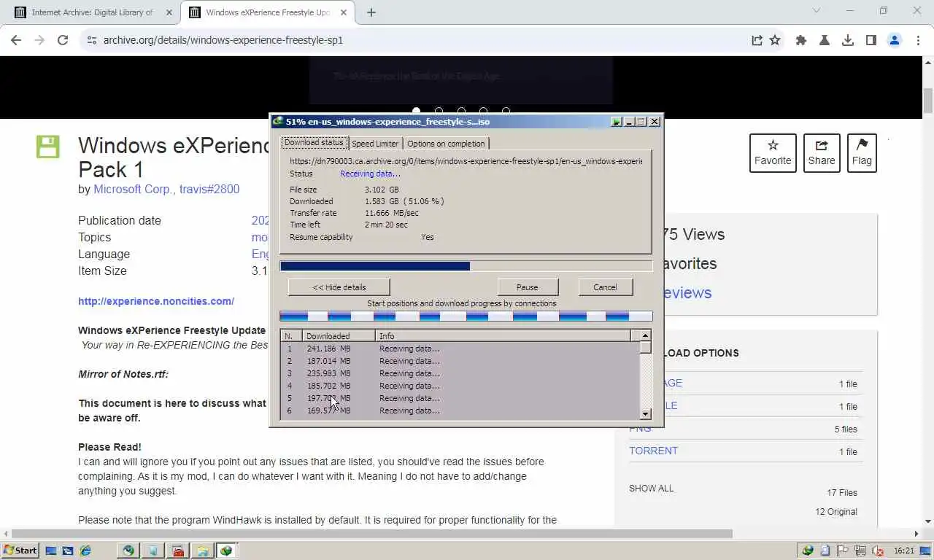
Task: Open the Windows Start menu
Action: point(20,551)
